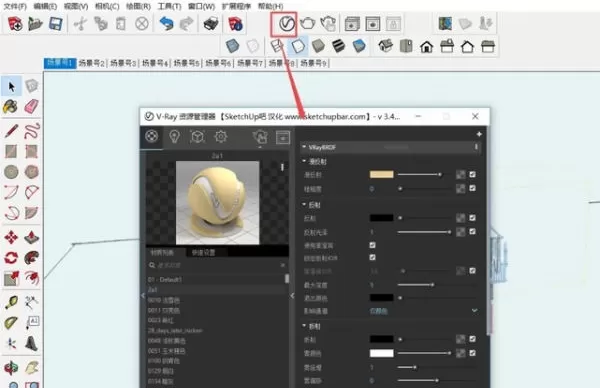Open the 编辑(E) menu
The height and width of the screenshot is (388, 600).
coord(45,7)
